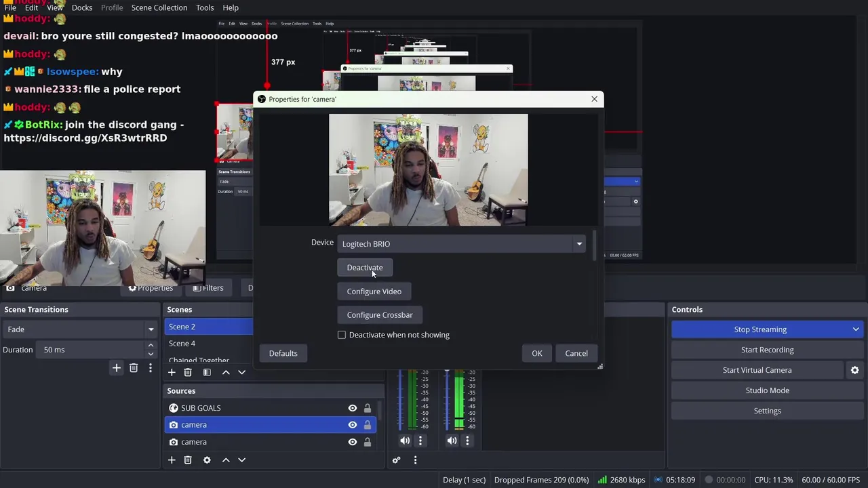The height and width of the screenshot is (488, 868).
Task: Click Start Recording button
Action: tap(767, 350)
